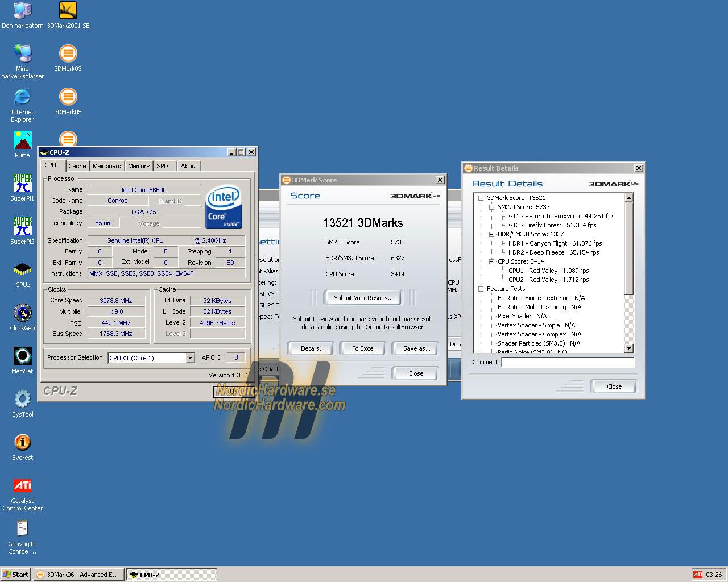Select HDR1 - Canyon Flight row

click(x=555, y=243)
